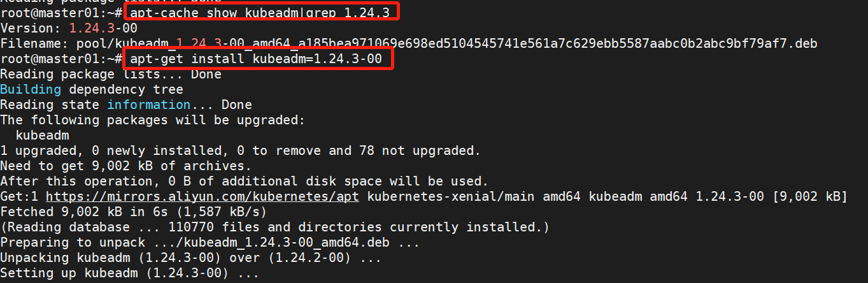Click the 'After this operation' disk space line
The image size is (868, 283).
click(245, 181)
